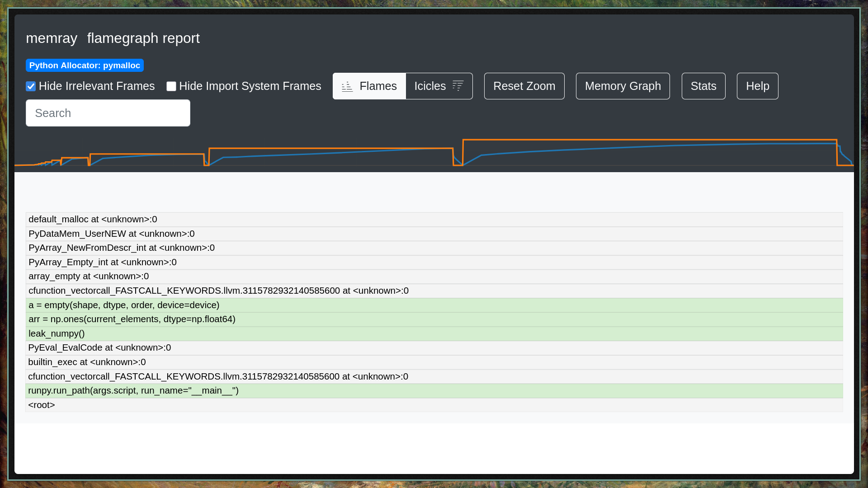Uncheck Hide Irrelevant Frames checkbox
Image resolution: width=868 pixels, height=488 pixels.
click(31, 86)
